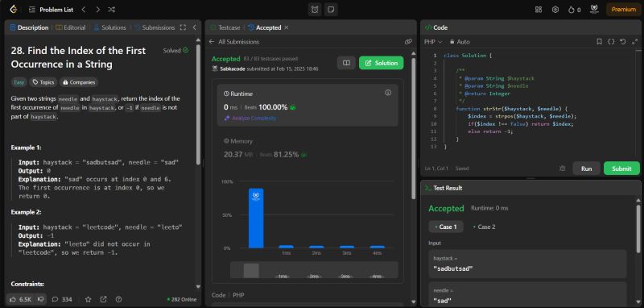Open the timer alarm clock icon
This screenshot has height=308, width=644.
[315, 10]
